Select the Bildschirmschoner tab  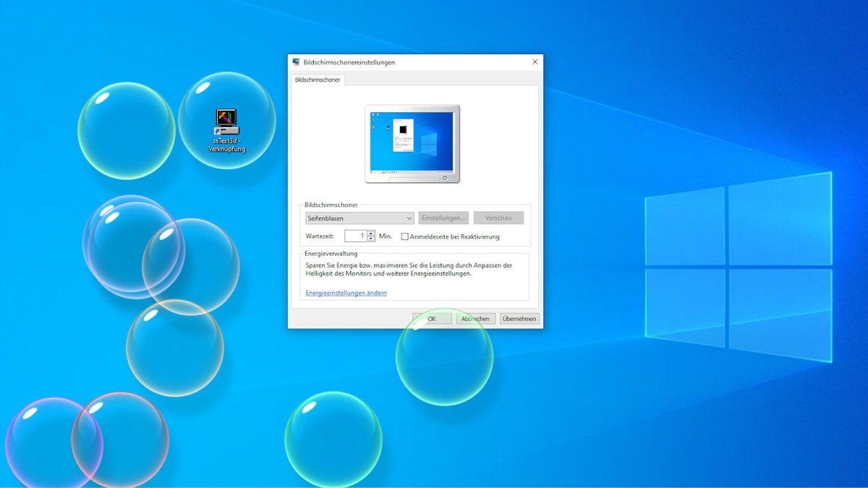(318, 80)
